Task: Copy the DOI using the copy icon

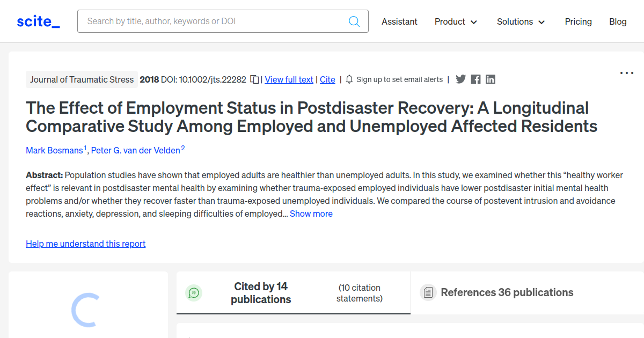Action: (x=254, y=79)
